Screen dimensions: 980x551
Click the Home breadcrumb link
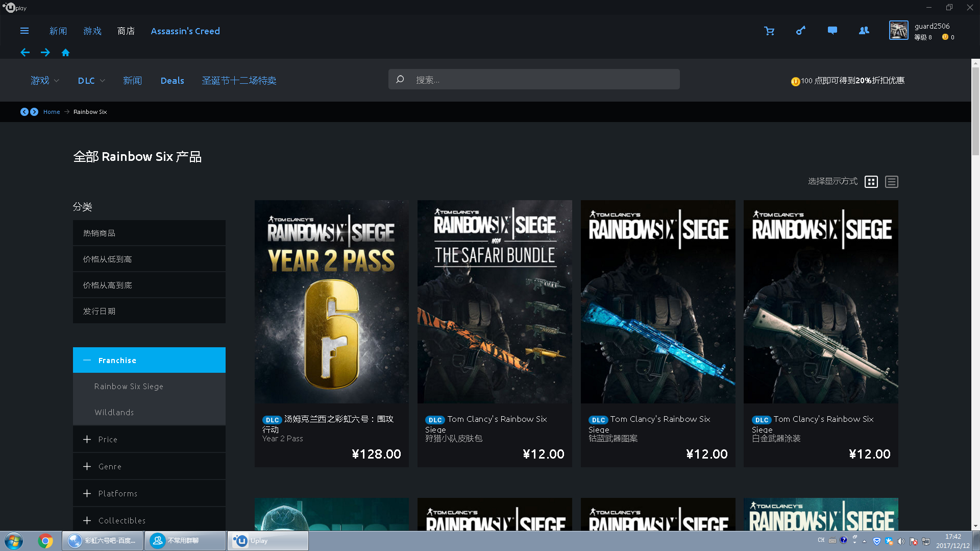52,112
